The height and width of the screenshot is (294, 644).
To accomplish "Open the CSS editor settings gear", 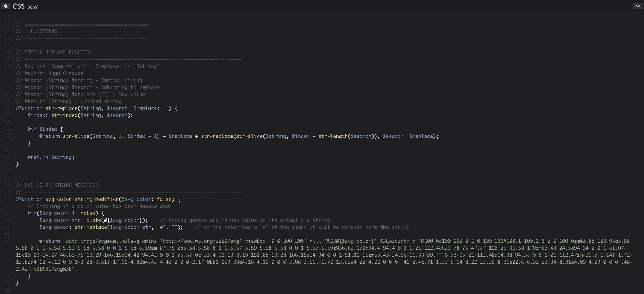I will click(6, 6).
